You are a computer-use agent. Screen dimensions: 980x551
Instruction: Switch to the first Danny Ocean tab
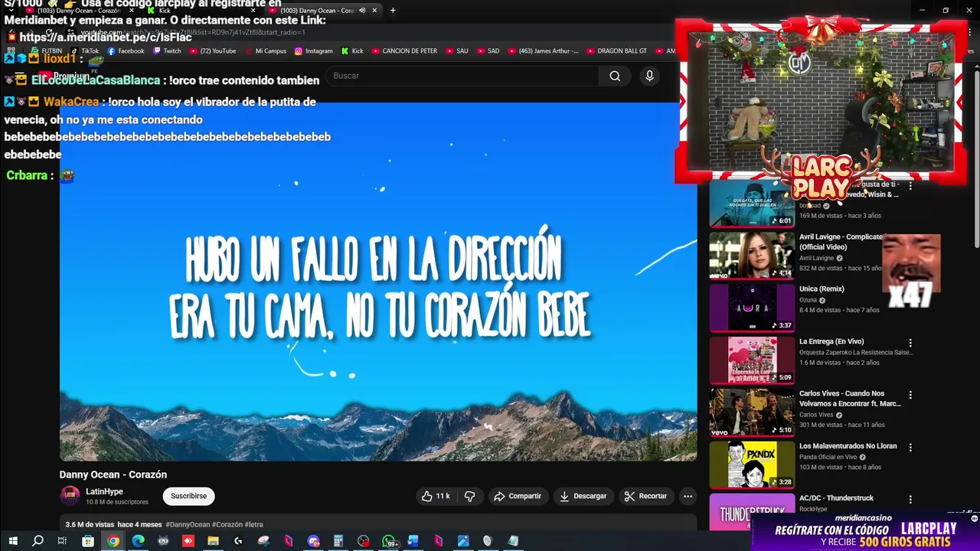pos(79,11)
